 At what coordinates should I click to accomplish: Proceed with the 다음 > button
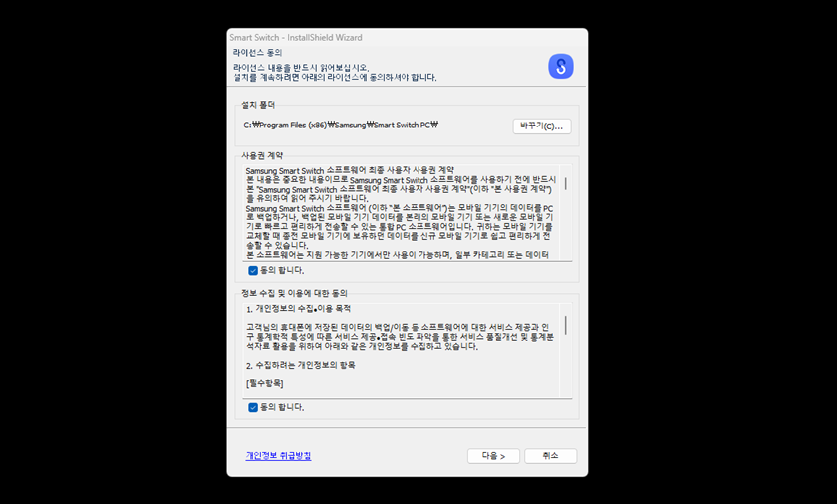493,456
